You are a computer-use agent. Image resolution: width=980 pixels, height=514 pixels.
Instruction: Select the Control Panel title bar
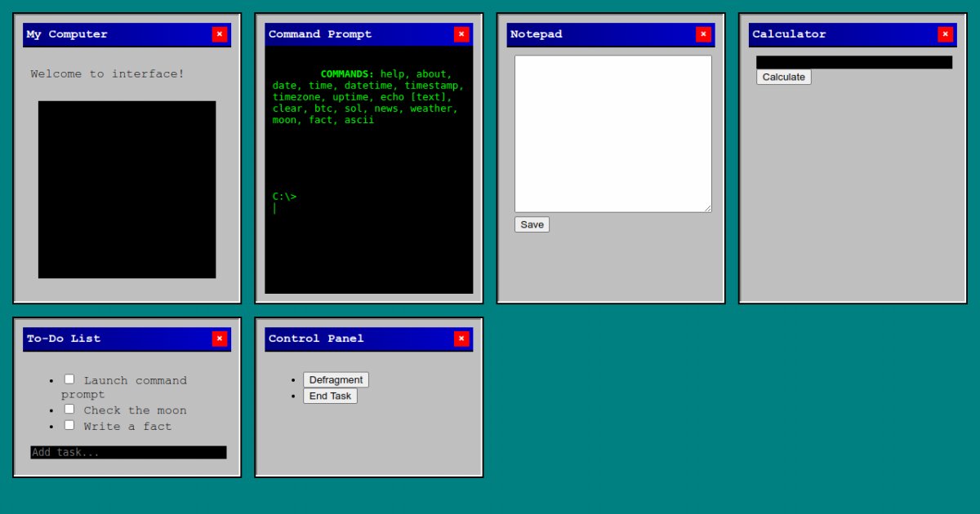pos(351,339)
